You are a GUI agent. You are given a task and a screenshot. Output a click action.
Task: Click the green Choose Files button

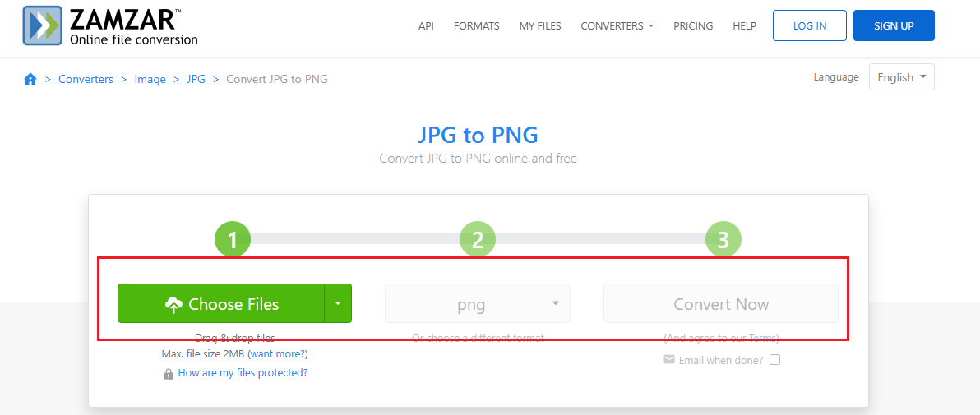221,303
